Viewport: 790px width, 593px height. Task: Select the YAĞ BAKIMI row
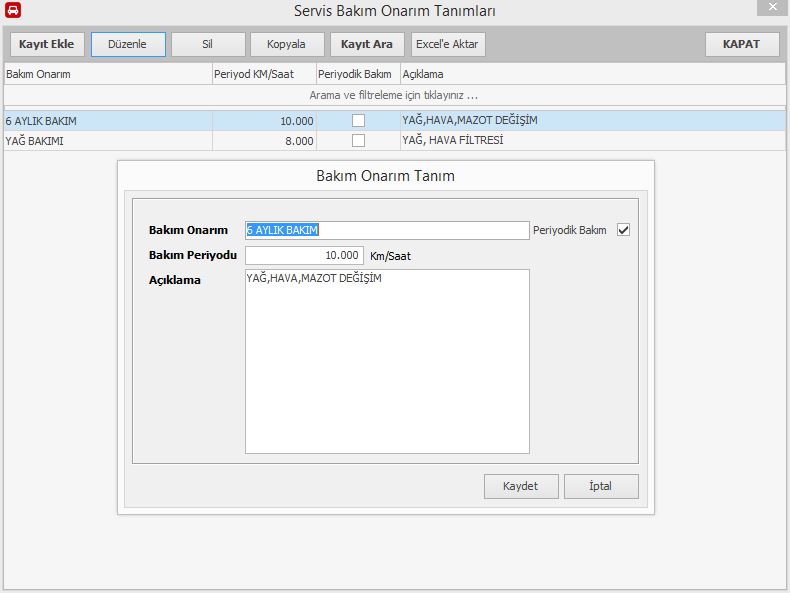pos(106,141)
